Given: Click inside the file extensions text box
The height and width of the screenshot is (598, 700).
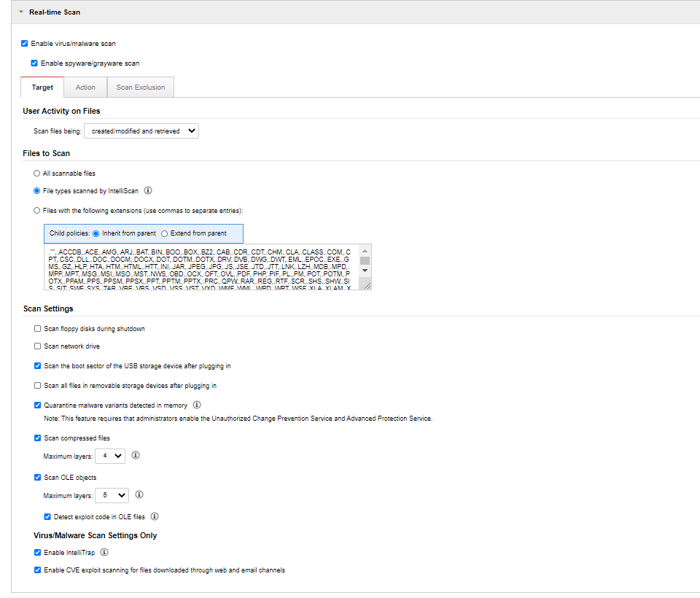Looking at the screenshot, I should (197, 267).
